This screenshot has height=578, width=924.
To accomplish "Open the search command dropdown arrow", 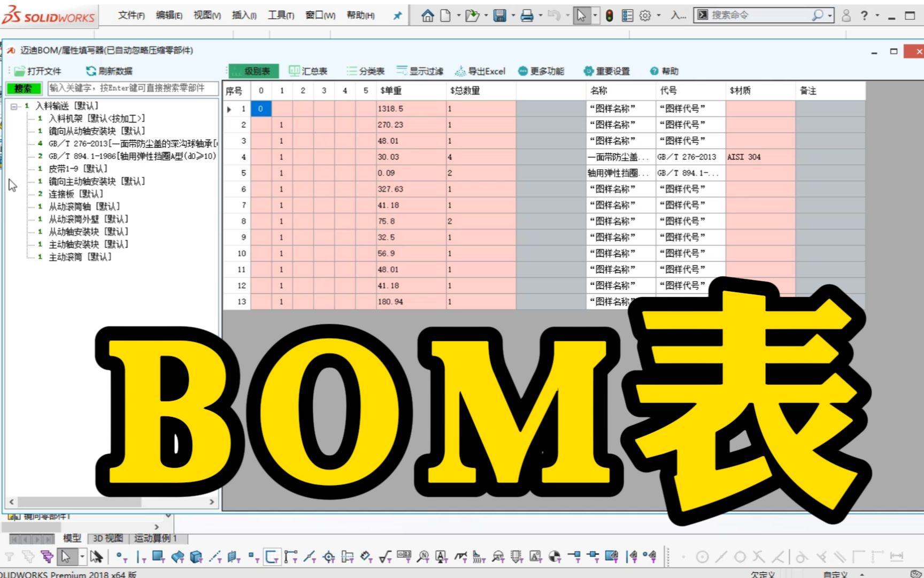I will (x=829, y=16).
